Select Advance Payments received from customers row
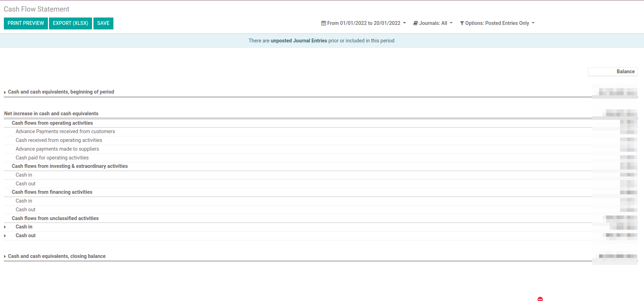This screenshot has width=644, height=301. [65, 131]
